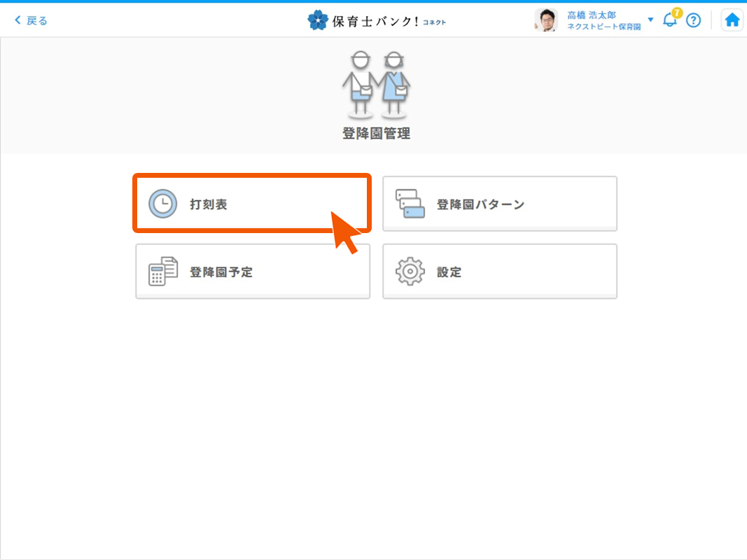Click the two children illustration

pyautogui.click(x=376, y=84)
